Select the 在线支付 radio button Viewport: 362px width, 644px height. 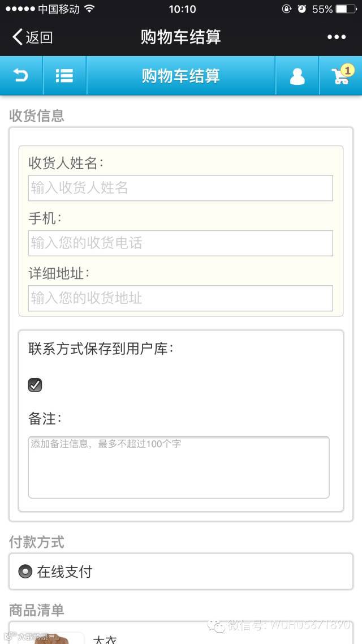point(25,572)
